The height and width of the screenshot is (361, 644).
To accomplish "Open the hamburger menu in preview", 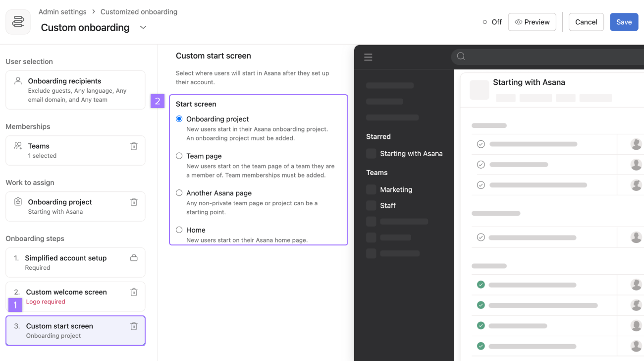I will pyautogui.click(x=368, y=57).
